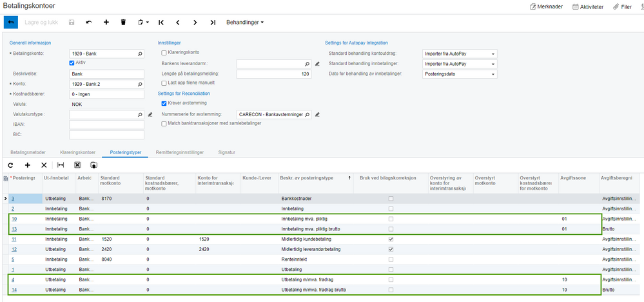Delete record using the trash can icon

click(x=123, y=23)
